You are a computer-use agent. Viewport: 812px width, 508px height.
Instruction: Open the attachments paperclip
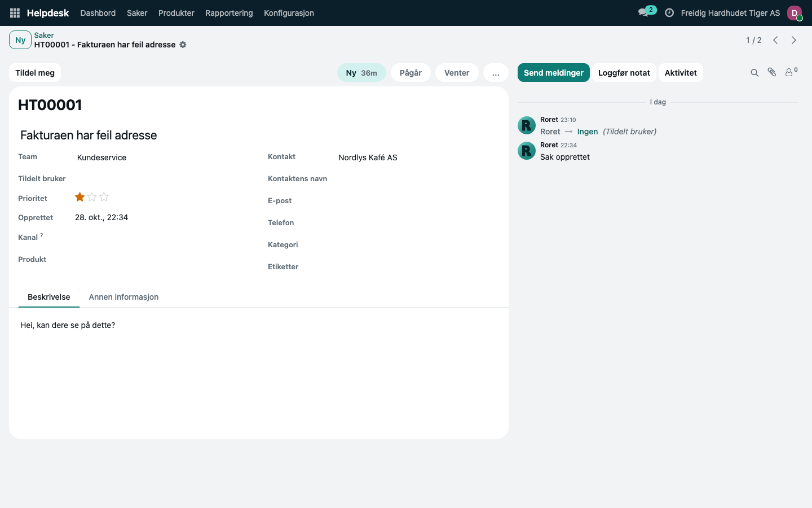(x=772, y=72)
